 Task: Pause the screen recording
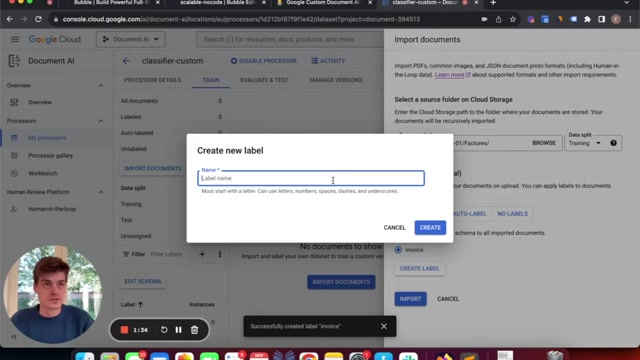pos(179,330)
